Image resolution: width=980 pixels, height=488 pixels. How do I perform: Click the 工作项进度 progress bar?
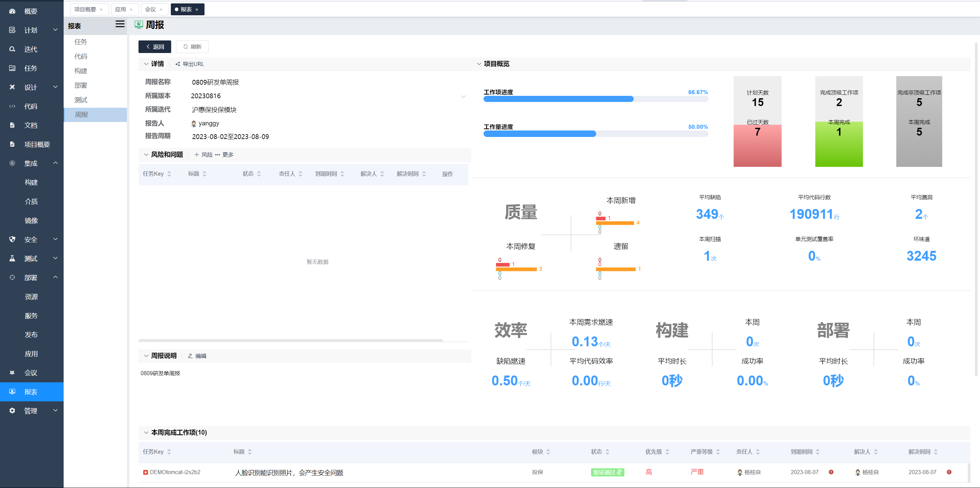pyautogui.click(x=595, y=99)
